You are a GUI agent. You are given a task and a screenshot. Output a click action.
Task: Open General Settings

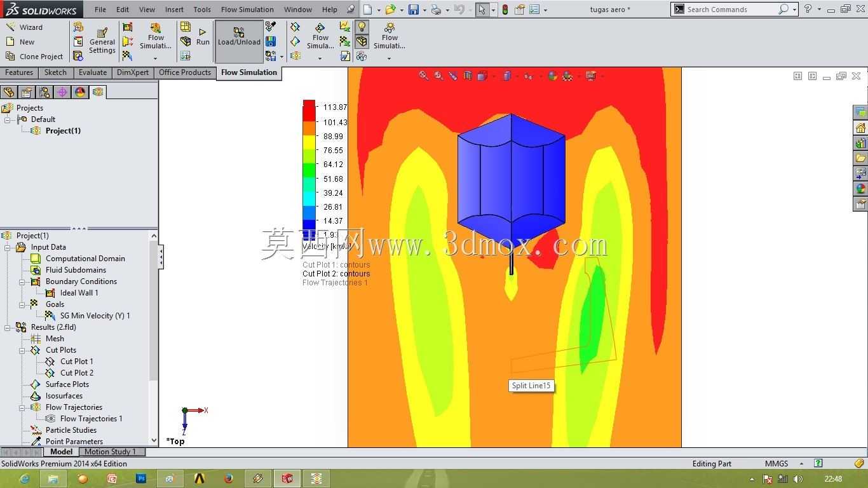point(102,41)
